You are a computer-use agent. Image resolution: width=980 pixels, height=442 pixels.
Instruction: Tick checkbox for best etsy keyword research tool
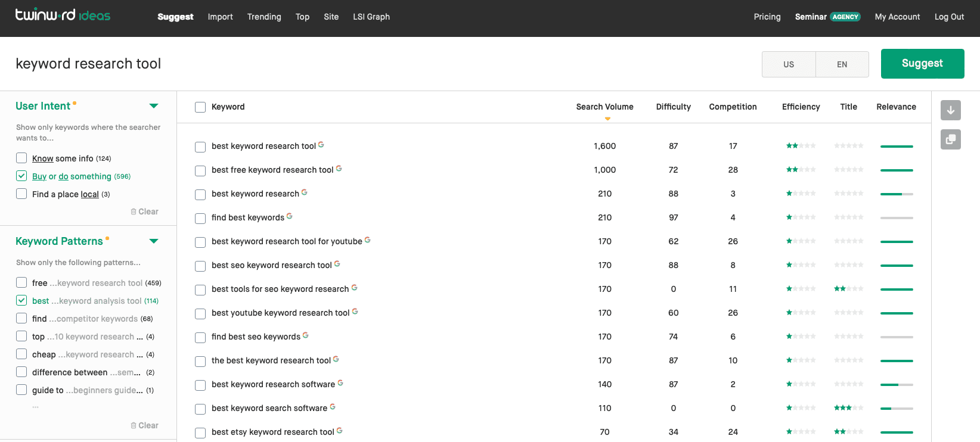coord(200,432)
